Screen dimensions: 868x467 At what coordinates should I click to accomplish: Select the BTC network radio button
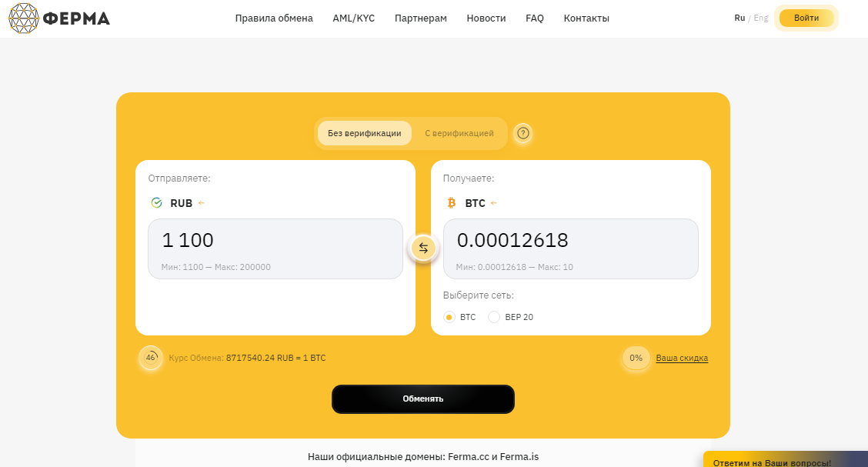pos(449,317)
